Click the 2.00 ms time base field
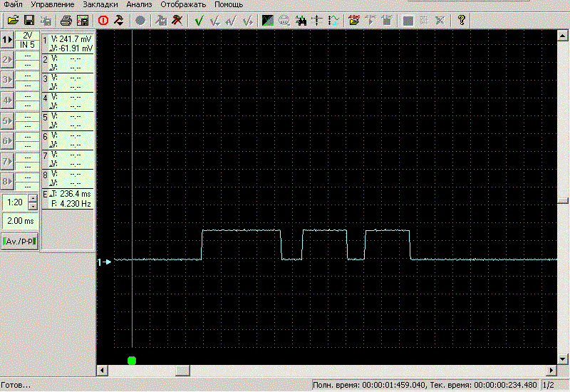570x392 pixels. point(21,221)
